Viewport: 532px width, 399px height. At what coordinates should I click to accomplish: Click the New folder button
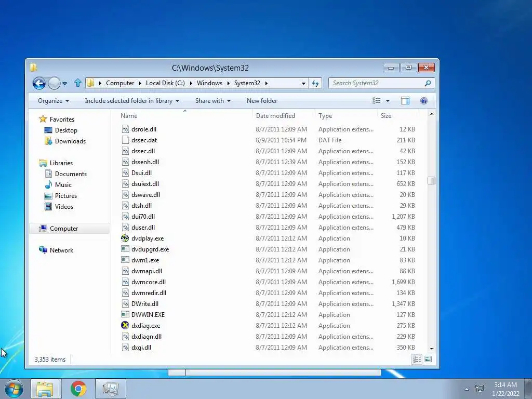(262, 101)
